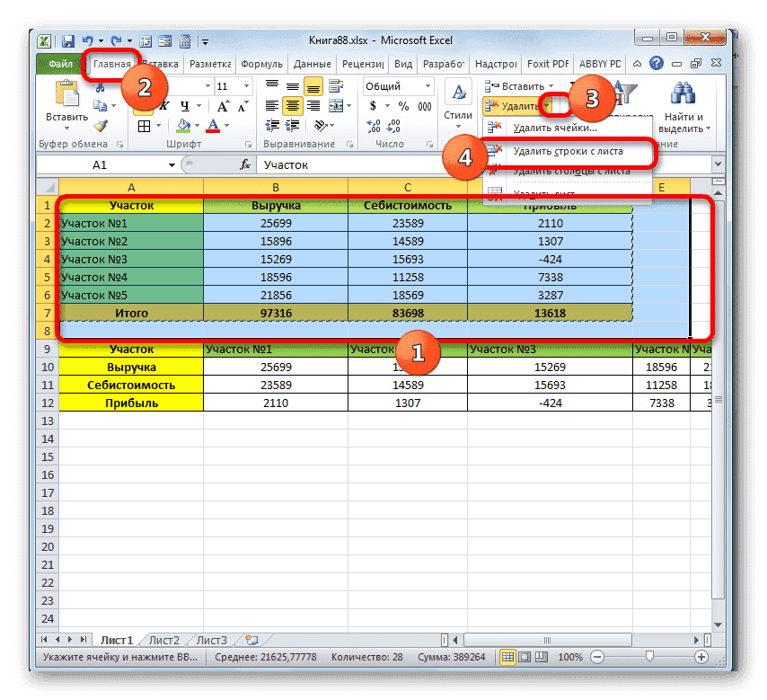Open the font size dropdown
The height and width of the screenshot is (700, 767).
tap(245, 87)
